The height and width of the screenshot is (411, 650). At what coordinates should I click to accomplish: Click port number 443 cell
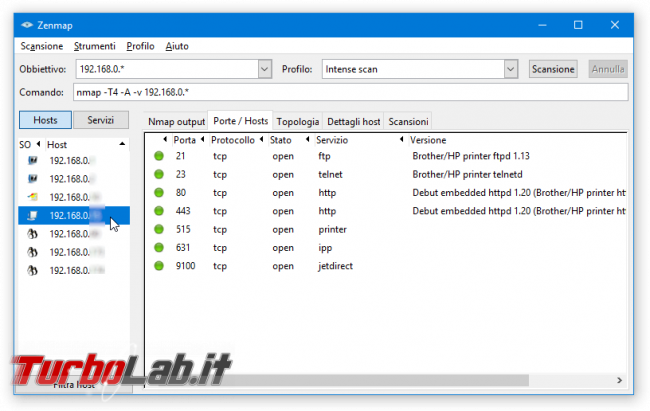coord(183,211)
